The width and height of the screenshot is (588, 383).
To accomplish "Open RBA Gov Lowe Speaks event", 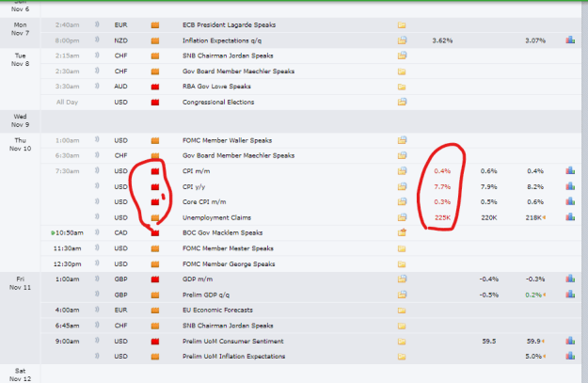I will click(216, 87).
